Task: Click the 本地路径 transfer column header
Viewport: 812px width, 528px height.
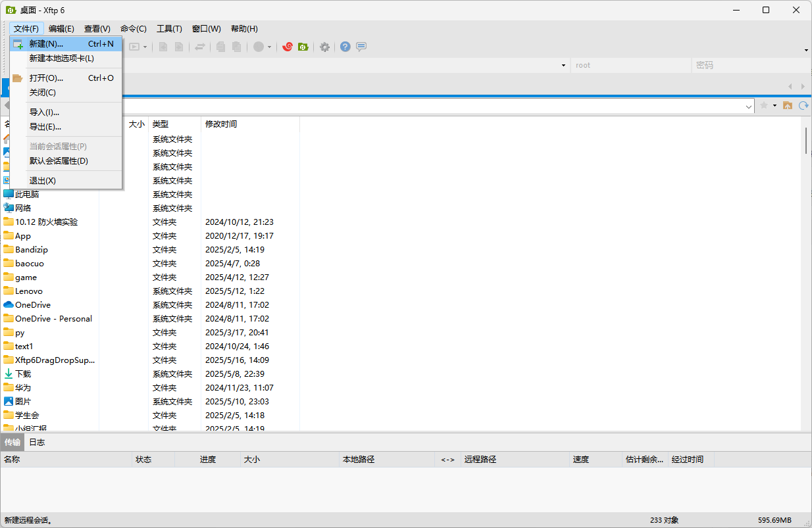Action: point(386,460)
